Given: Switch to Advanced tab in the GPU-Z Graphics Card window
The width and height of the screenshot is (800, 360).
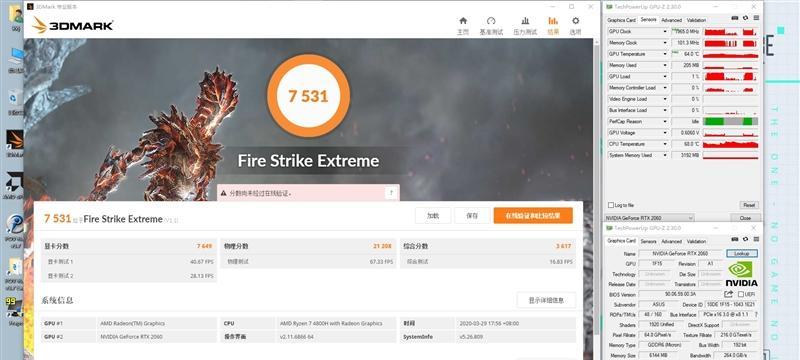Looking at the screenshot, I should pyautogui.click(x=671, y=241).
